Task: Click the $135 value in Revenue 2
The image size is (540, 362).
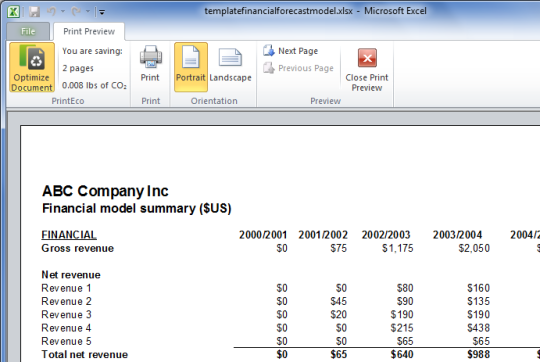Action: tap(478, 301)
